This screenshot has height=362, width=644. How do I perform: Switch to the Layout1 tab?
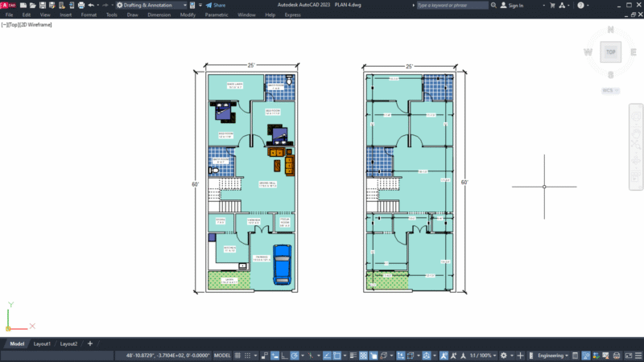pos(42,344)
